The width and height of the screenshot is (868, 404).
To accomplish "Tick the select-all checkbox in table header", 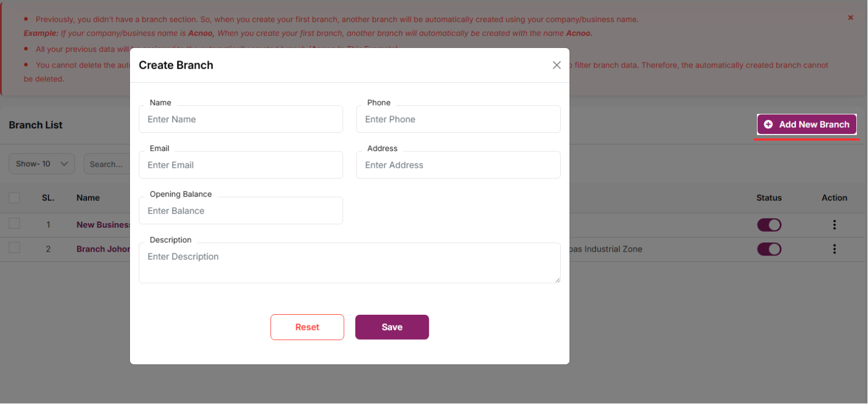I will tap(15, 198).
